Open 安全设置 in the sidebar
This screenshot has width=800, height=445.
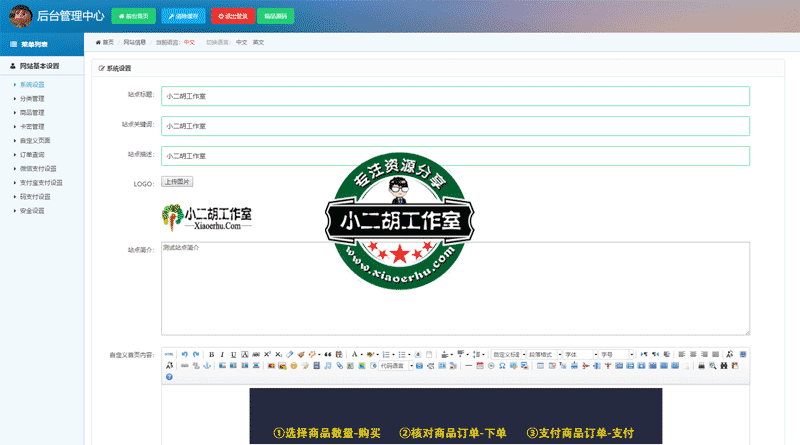[x=32, y=211]
